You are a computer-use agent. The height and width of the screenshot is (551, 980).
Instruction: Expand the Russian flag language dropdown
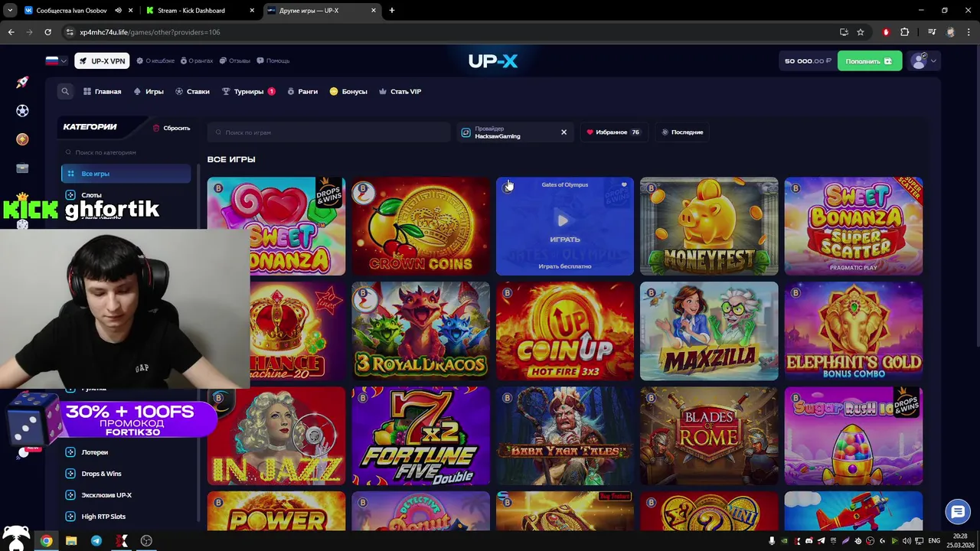(57, 60)
